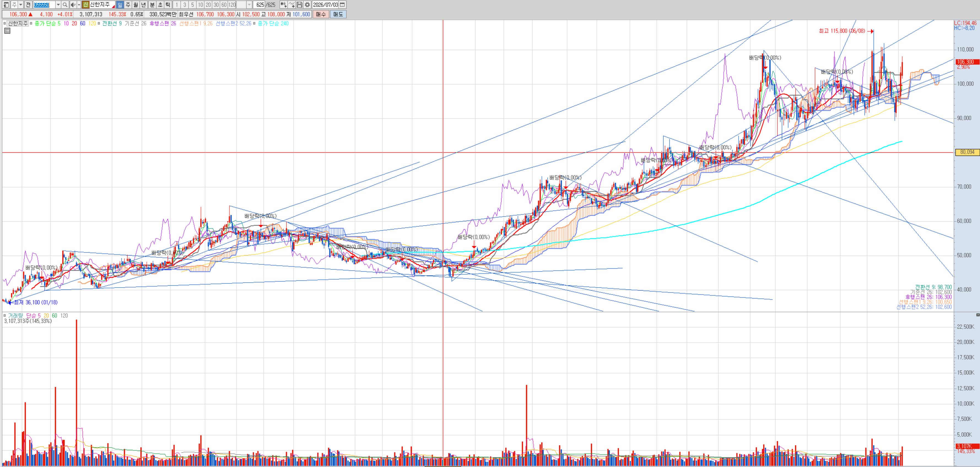Choose the 120 interval button
980x467 pixels.
tap(232, 5)
